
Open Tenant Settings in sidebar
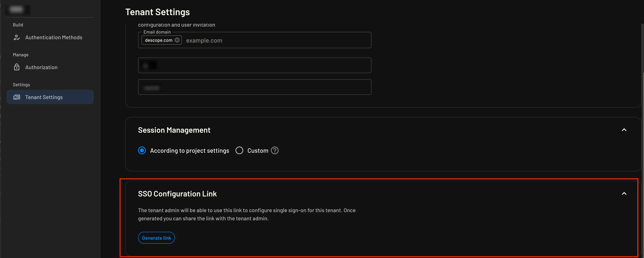[x=50, y=97]
